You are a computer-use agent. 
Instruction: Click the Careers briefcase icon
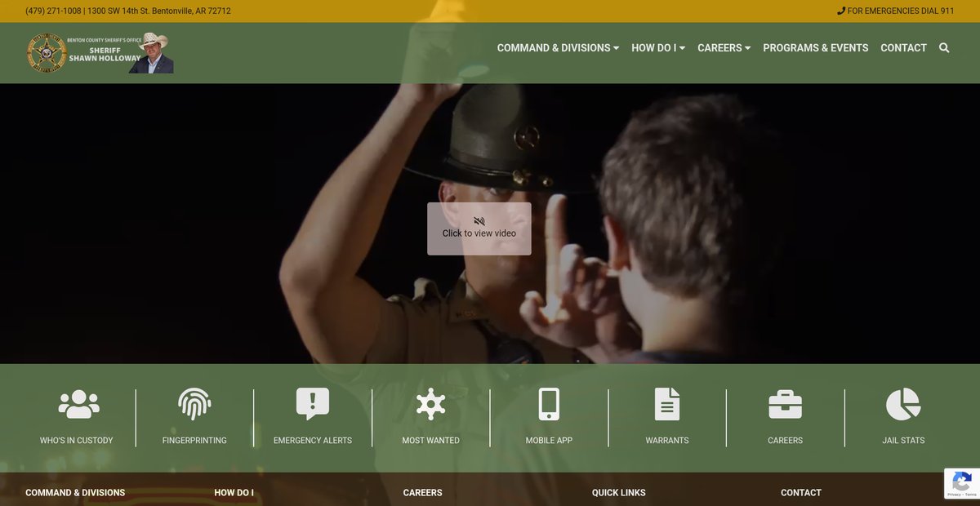pos(785,404)
